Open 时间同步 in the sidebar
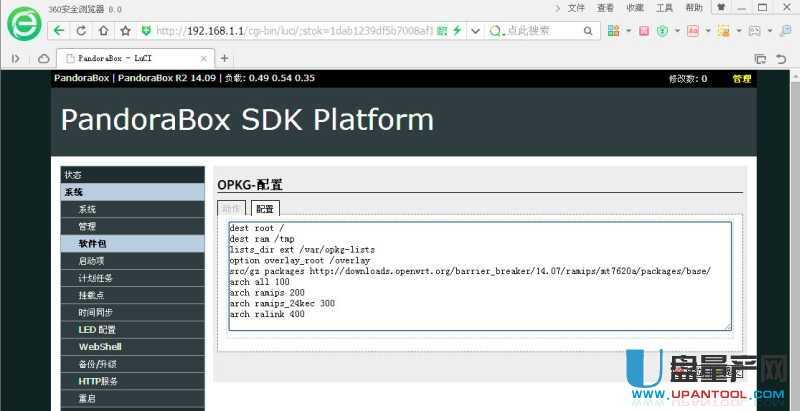This screenshot has width=800, height=411. pos(133,313)
